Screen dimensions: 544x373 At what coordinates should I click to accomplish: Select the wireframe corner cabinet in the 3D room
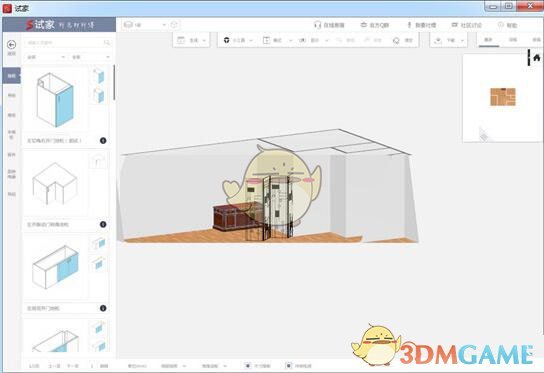tap(271, 208)
